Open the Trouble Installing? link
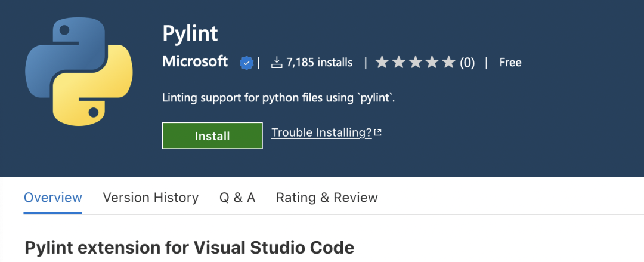 pos(321,132)
